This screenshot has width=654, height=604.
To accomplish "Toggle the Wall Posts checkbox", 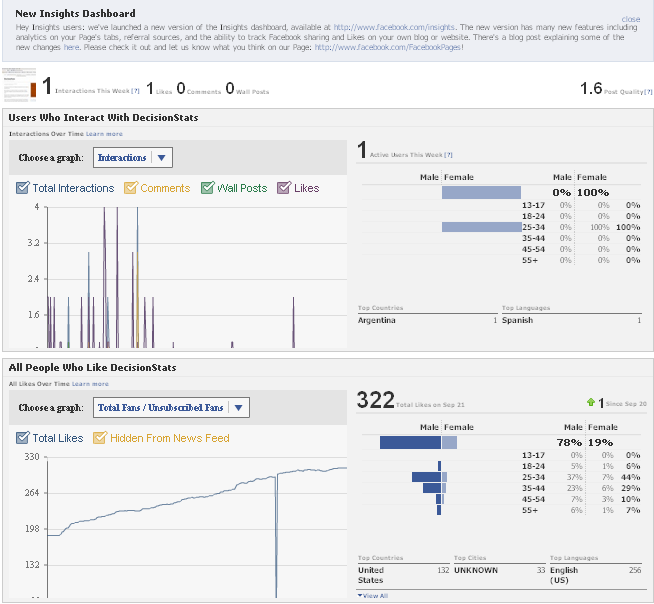I will tap(208, 188).
